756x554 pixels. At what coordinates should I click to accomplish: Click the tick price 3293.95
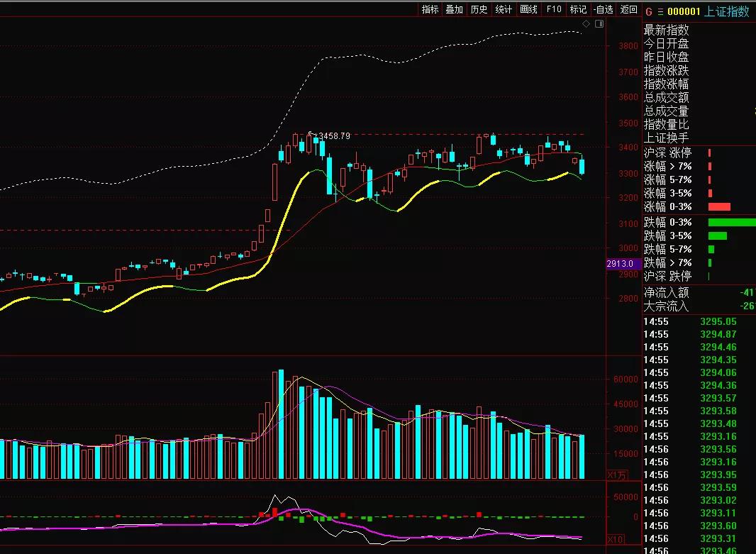(x=718, y=475)
